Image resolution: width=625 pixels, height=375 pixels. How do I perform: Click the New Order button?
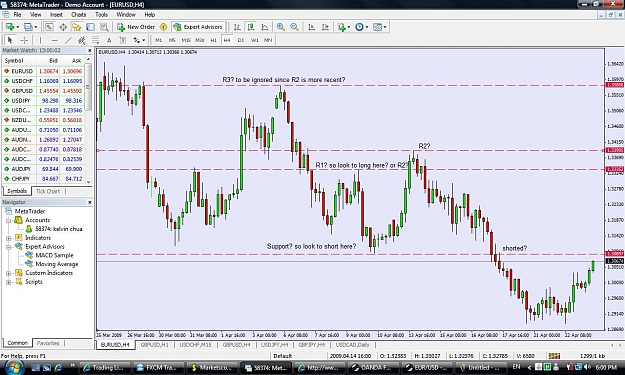(136, 27)
